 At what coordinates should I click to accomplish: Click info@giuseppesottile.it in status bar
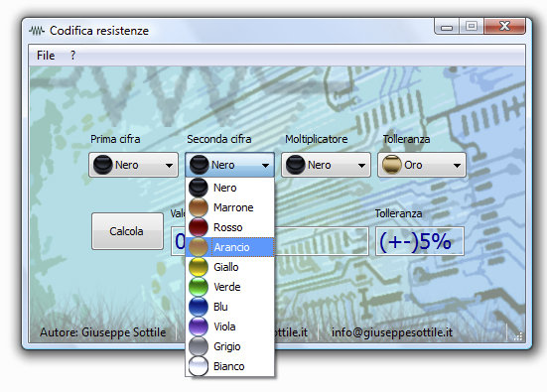click(392, 332)
